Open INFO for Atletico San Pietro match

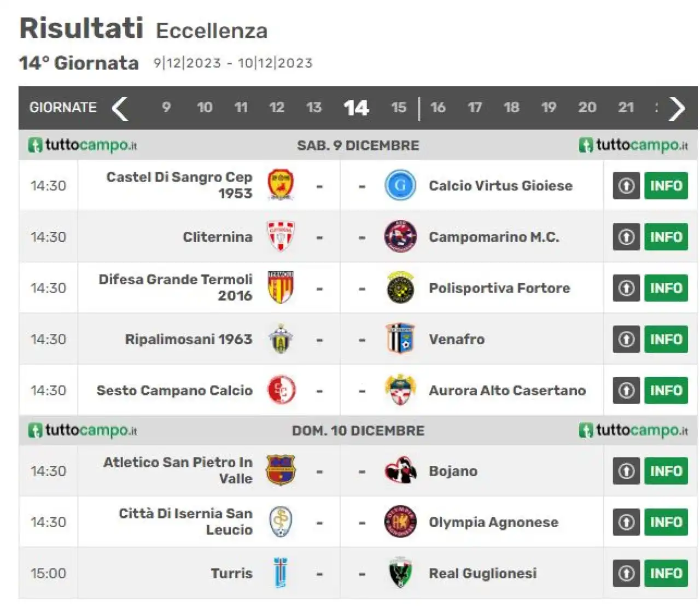click(x=666, y=471)
